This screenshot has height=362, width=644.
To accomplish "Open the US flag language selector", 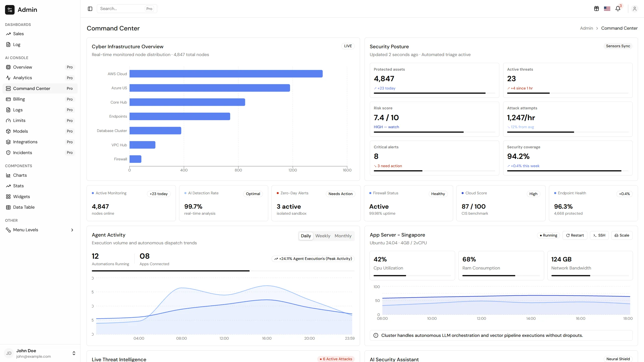I will (607, 9).
